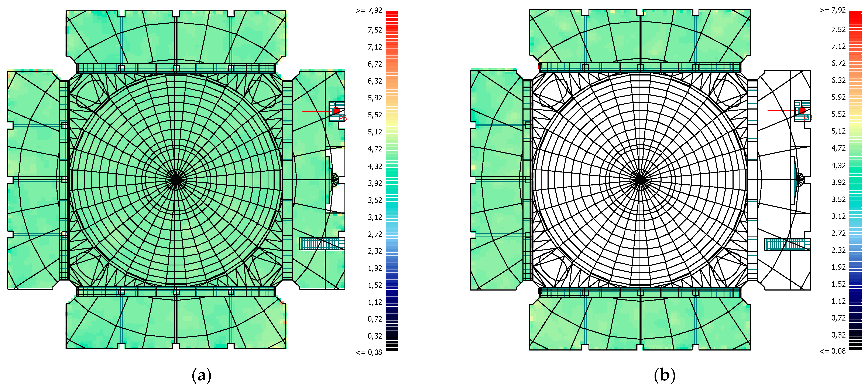
Task: Click the '3,52' value on right legend
Action: [x=838, y=199]
